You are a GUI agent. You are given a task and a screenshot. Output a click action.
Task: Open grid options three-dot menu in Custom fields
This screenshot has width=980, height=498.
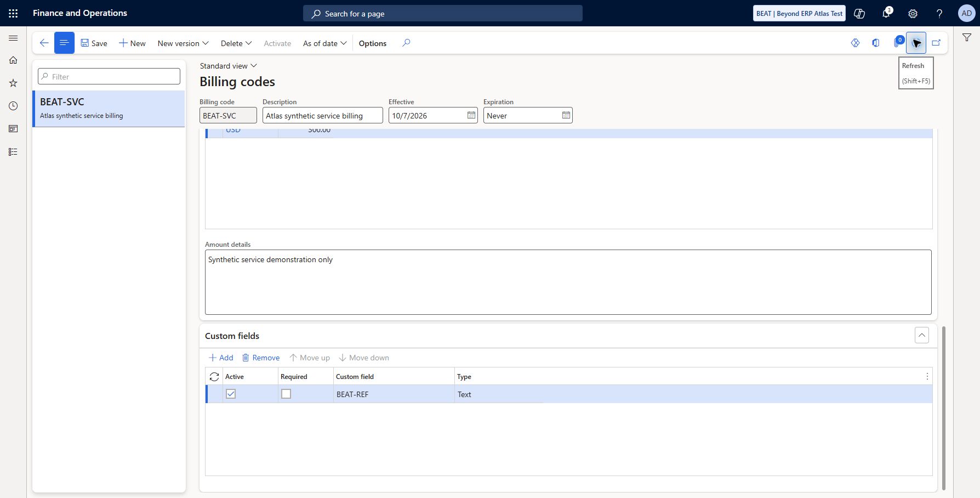pos(927,376)
